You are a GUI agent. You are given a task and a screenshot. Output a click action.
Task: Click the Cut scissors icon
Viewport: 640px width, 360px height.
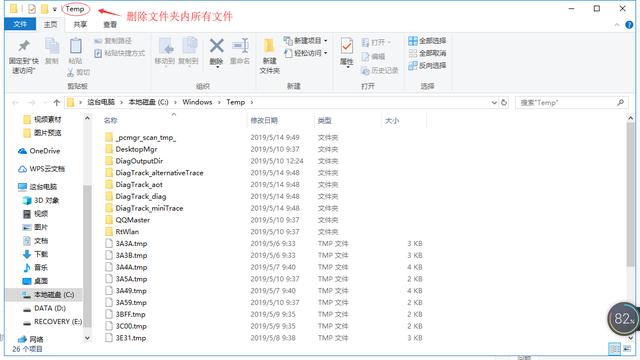point(70,72)
